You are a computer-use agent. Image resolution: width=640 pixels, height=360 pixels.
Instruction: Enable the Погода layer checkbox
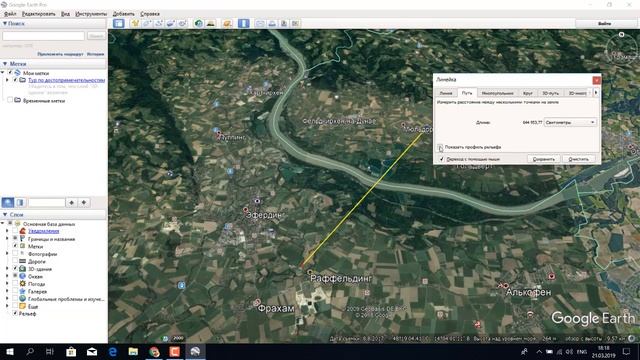point(15,284)
